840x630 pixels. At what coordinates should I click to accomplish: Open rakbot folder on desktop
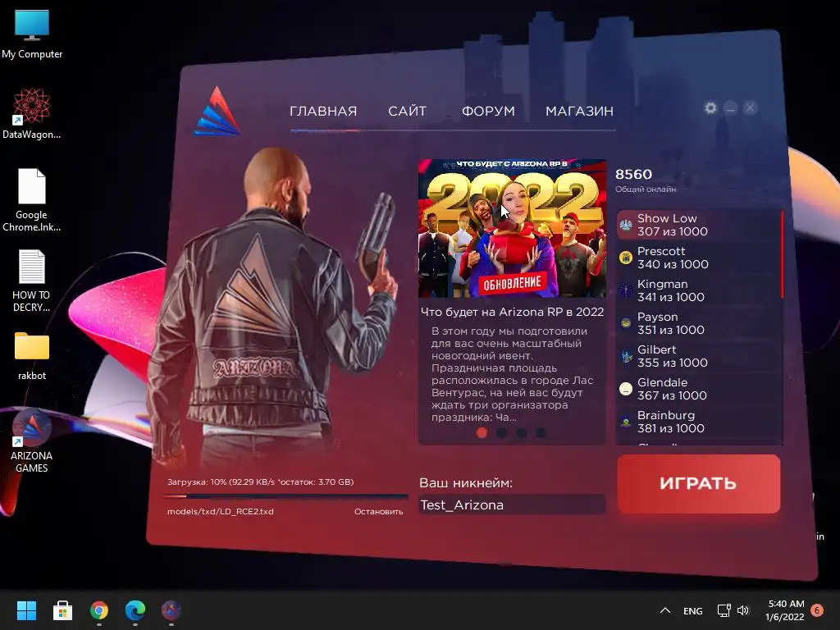tap(32, 356)
